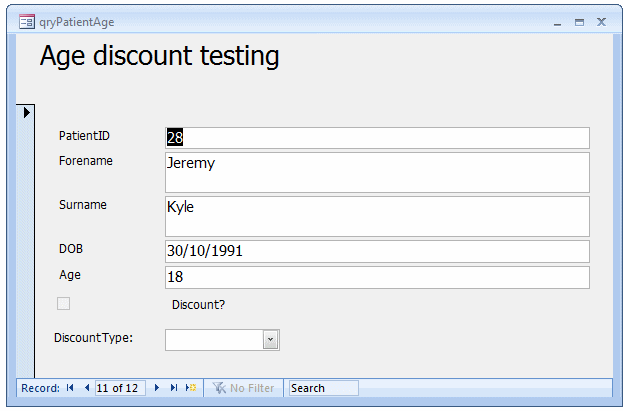
Task: Create a new blank record
Action: click(191, 388)
